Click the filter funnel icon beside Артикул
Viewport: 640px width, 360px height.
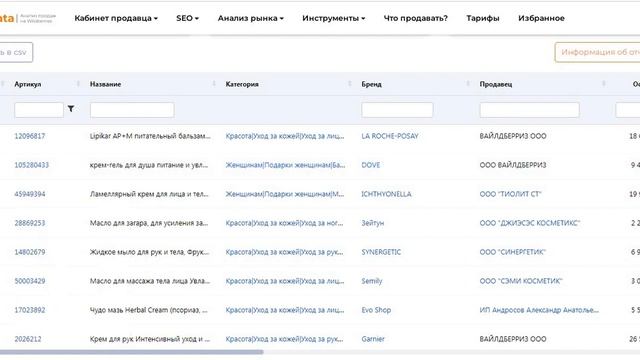(x=71, y=109)
